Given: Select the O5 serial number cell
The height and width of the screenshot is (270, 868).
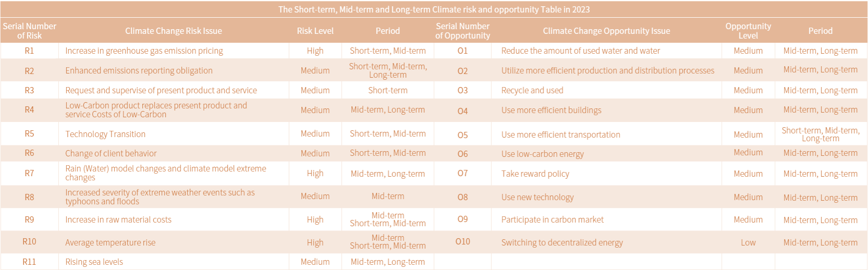Looking at the screenshot, I should [463, 134].
